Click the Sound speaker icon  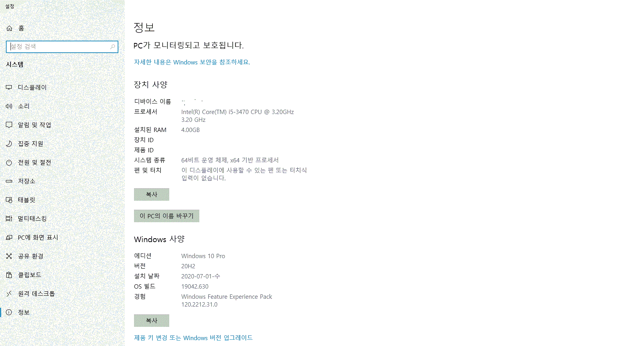(9, 106)
